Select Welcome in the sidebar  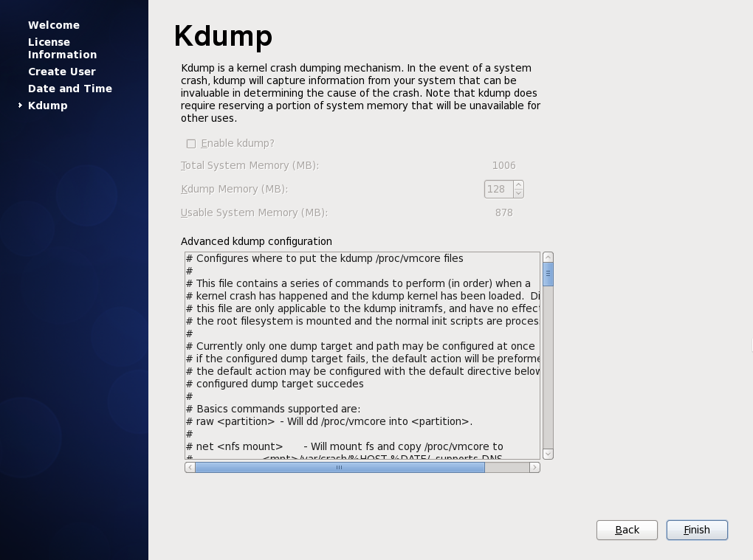coord(53,24)
